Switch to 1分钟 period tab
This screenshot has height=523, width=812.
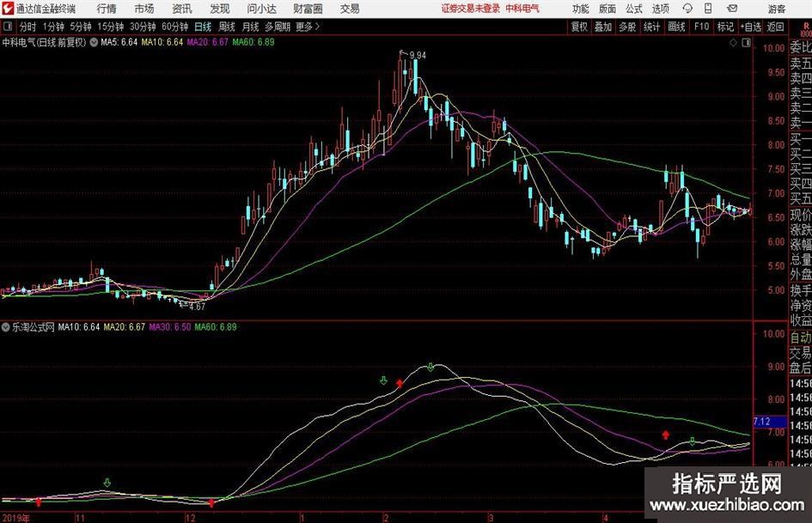pos(53,27)
